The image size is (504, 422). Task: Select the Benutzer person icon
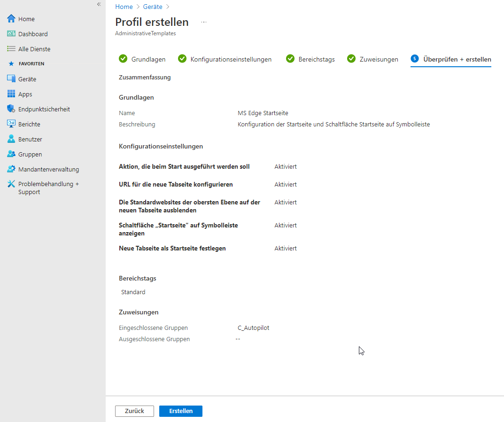tap(11, 139)
